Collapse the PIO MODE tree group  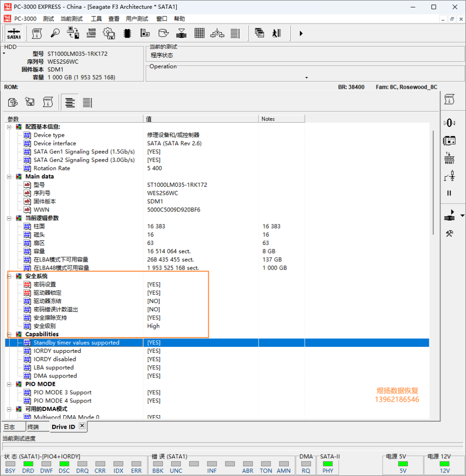click(9, 384)
